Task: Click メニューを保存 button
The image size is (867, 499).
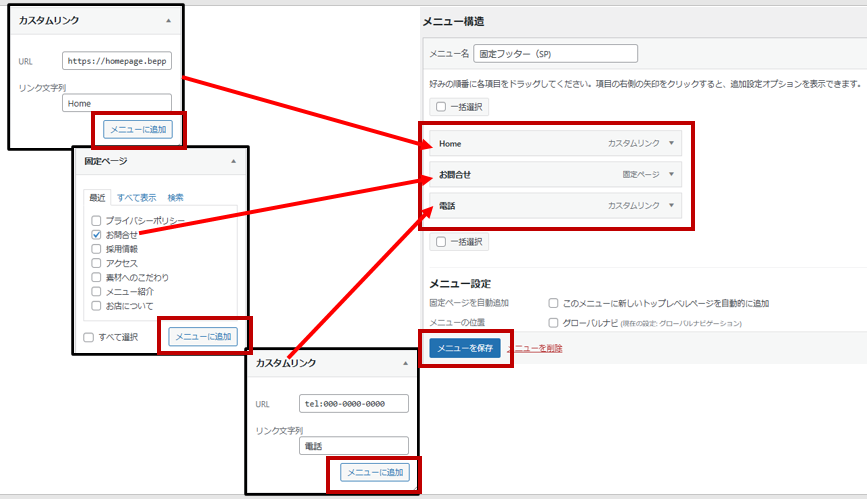Action: [464, 348]
